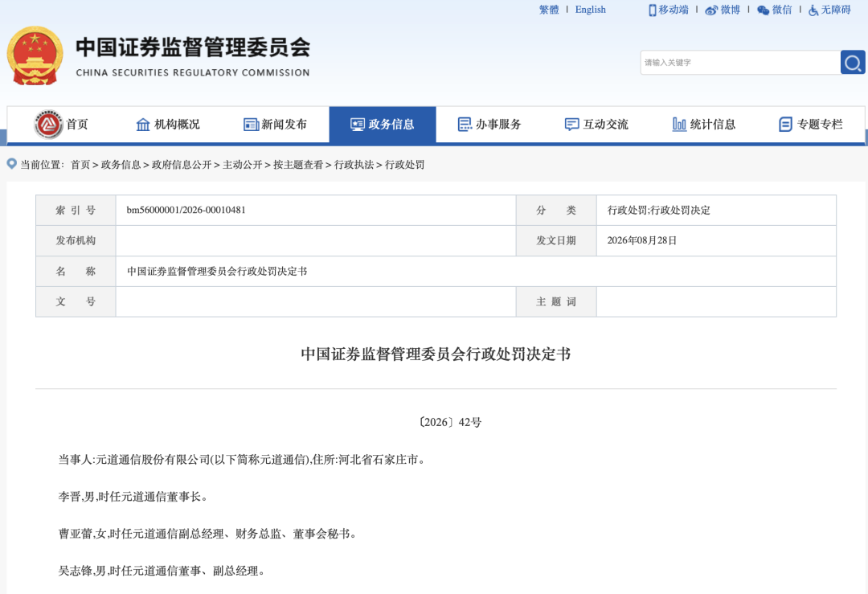This screenshot has height=594, width=868.
Task: Click the location pin icon by 当前位置
Action: pos(11,164)
